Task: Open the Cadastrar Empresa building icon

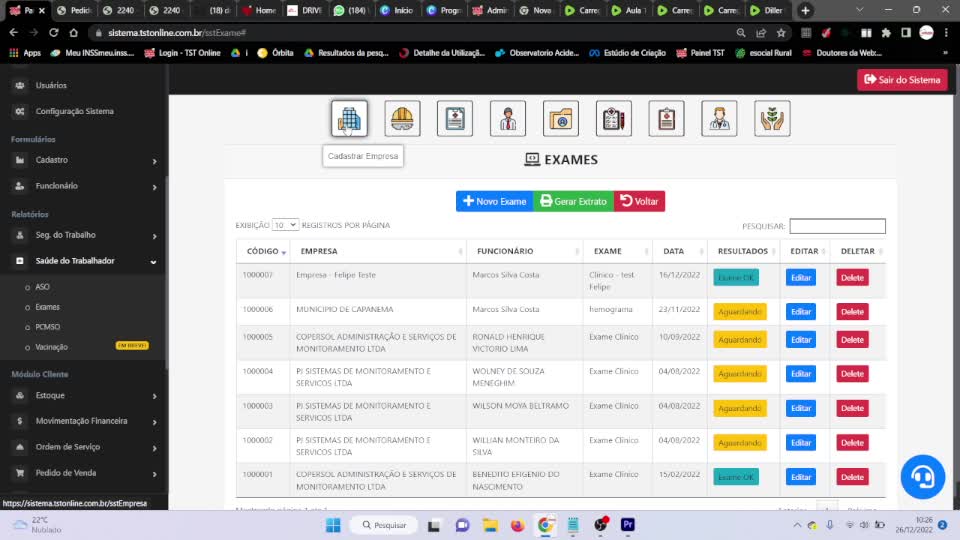Action: (x=349, y=118)
